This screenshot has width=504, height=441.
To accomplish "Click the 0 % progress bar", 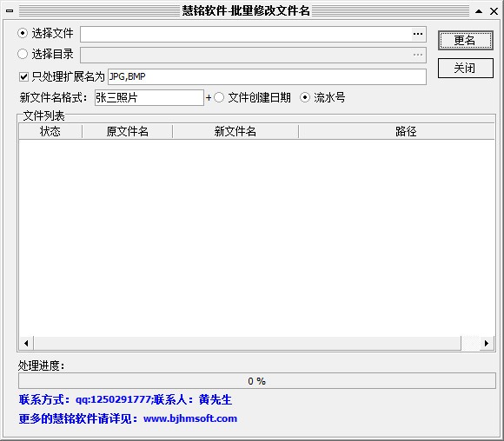I will [257, 381].
